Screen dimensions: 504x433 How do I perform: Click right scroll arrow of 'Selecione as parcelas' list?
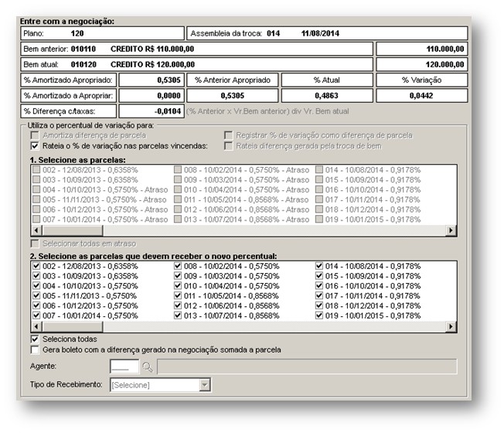[x=451, y=230]
